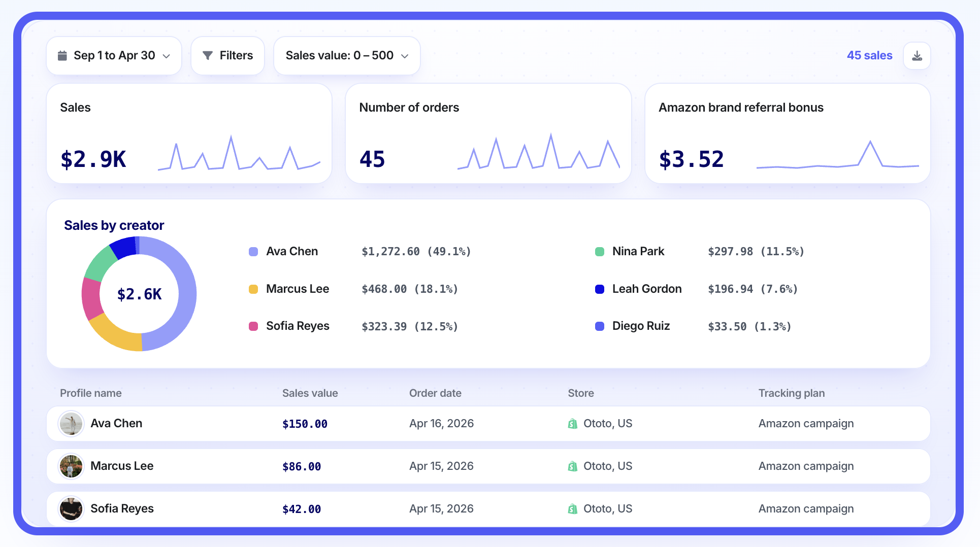Viewport: 980px width, 547px height.
Task: Click the Number of orders sparkline
Action: click(539, 151)
